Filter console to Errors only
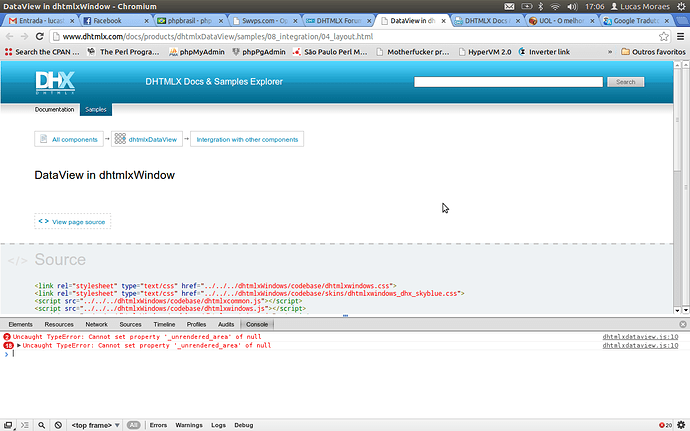The width and height of the screenshot is (690, 431). click(x=158, y=425)
